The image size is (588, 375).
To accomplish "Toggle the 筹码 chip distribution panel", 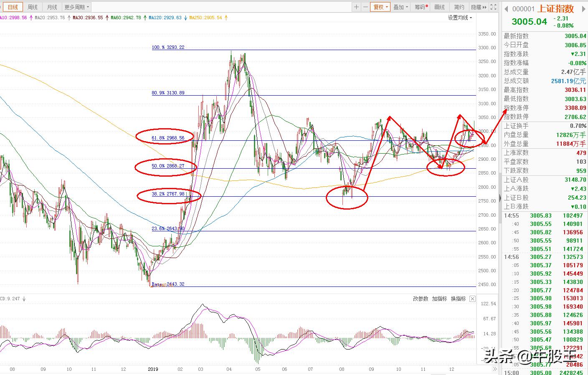I will pos(421,7).
